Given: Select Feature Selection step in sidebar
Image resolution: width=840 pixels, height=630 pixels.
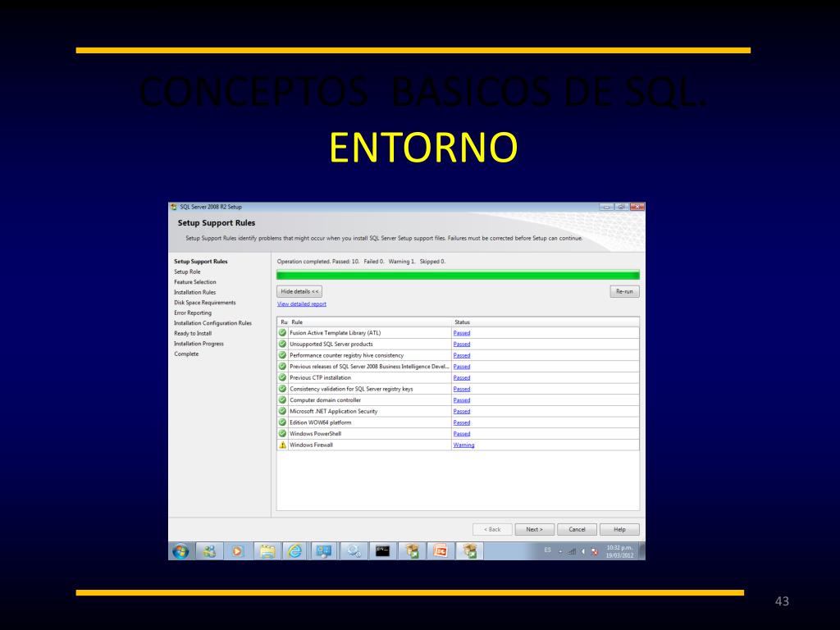Looking at the screenshot, I should (195, 282).
